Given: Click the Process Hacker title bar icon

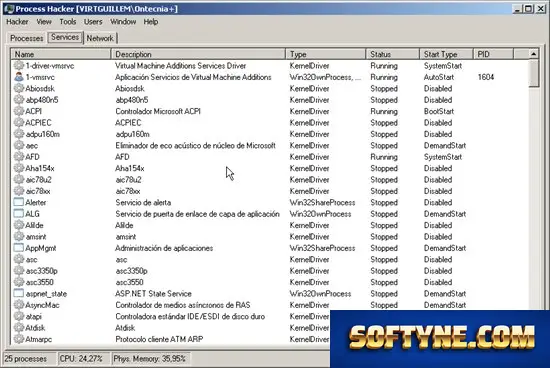Looking at the screenshot, I should 9,9.
